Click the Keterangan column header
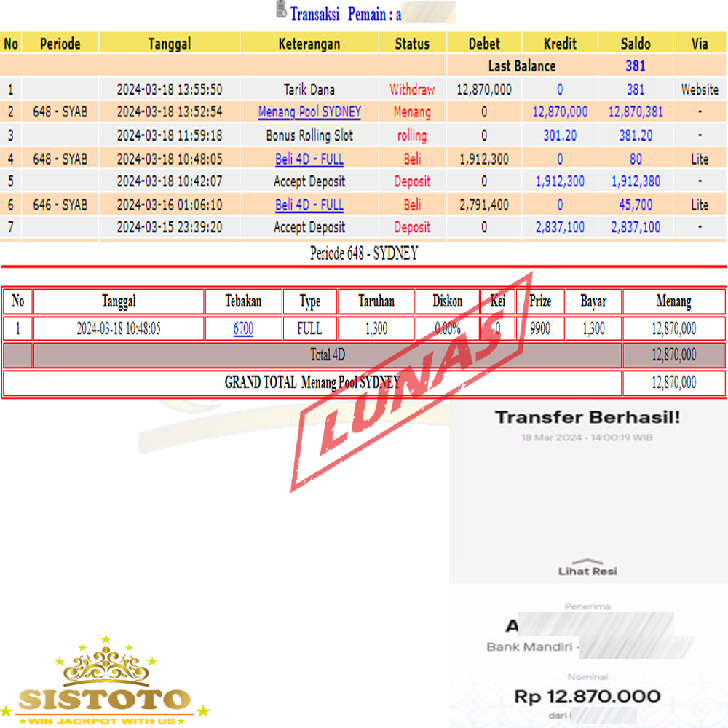 coord(309,44)
